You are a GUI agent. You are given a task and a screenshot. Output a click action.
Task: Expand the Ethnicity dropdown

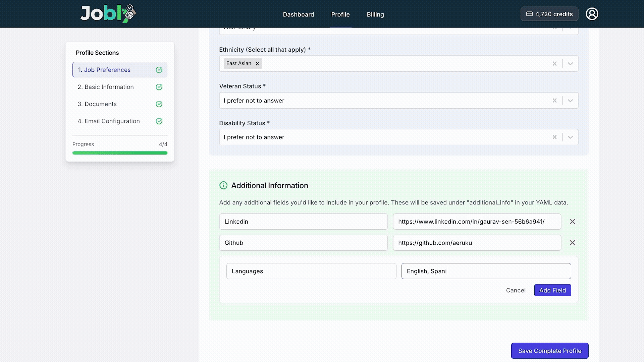(x=570, y=64)
